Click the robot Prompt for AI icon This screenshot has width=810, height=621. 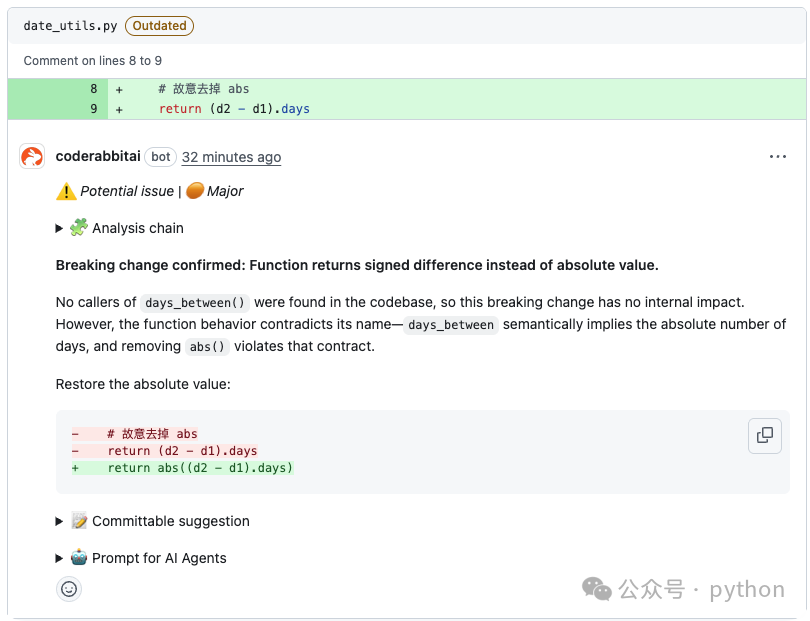pyautogui.click(x=79, y=557)
